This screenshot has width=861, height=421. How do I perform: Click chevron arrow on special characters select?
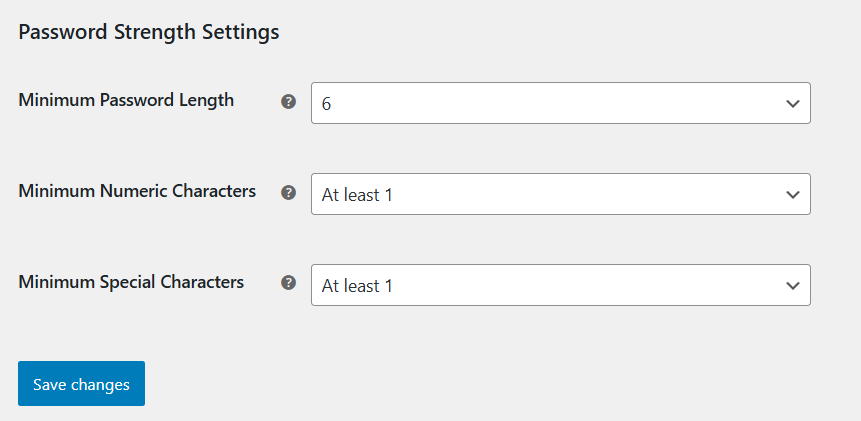793,285
